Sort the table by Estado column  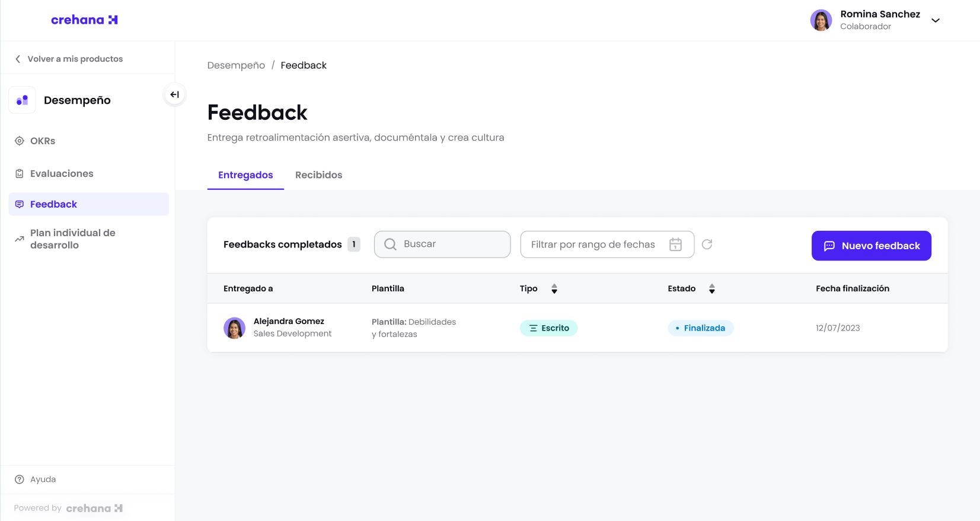coord(711,289)
